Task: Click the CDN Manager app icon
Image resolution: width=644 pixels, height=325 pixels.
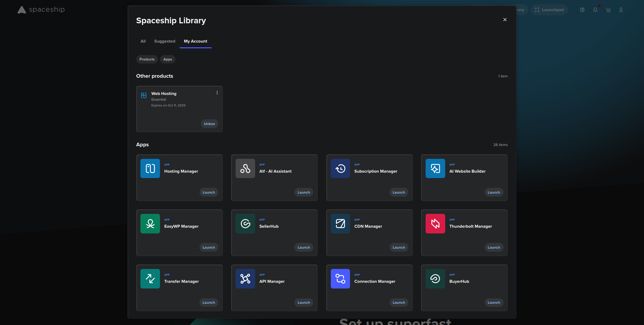Action: [340, 223]
